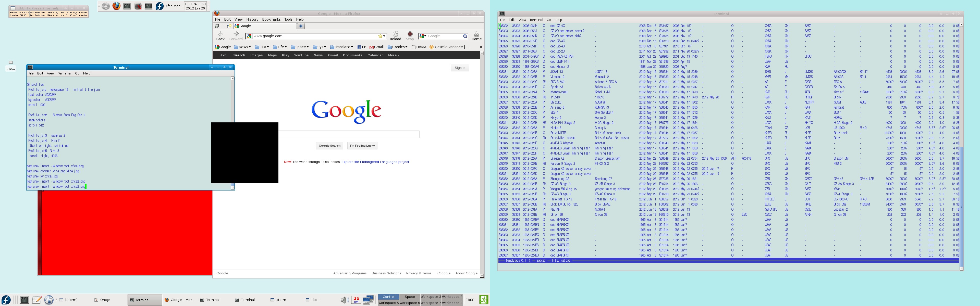The height and width of the screenshot is (306, 980).
Task: Open the Bookmarks menu in Firefox
Action: point(271,19)
